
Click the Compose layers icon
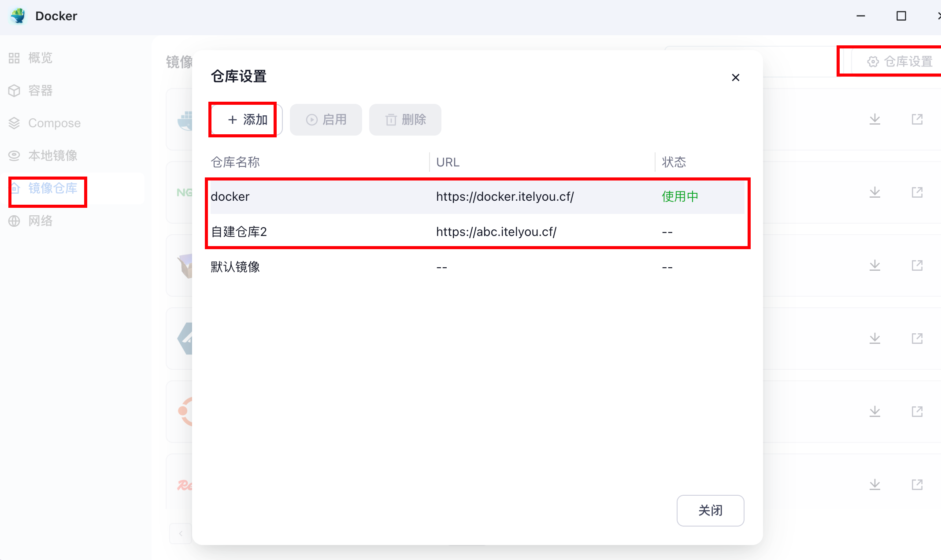14,123
